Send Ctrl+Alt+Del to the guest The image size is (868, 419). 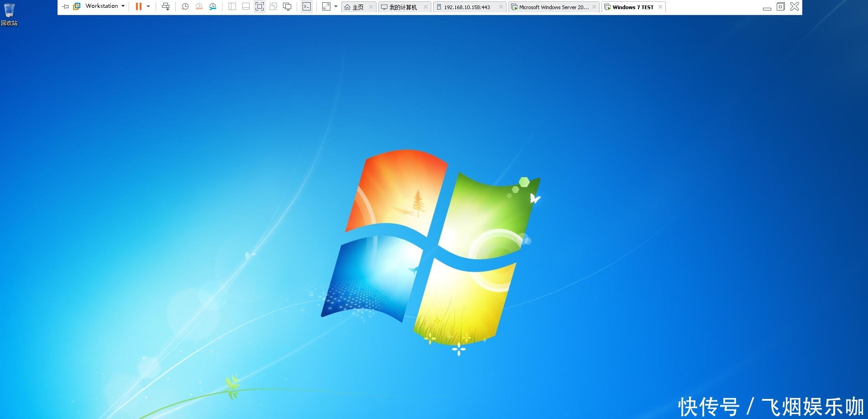(166, 6)
